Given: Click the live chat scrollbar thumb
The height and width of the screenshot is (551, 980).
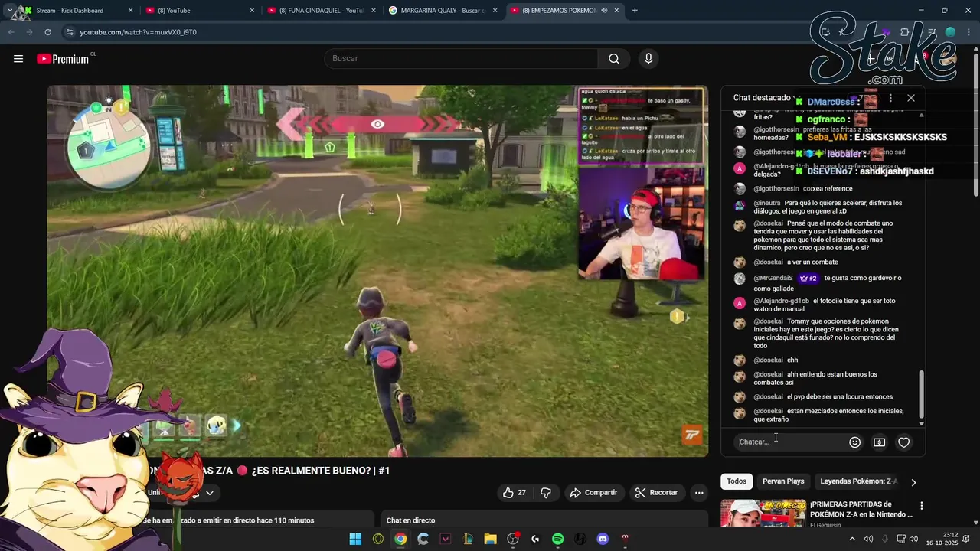Looking at the screenshot, I should pyautogui.click(x=921, y=394).
